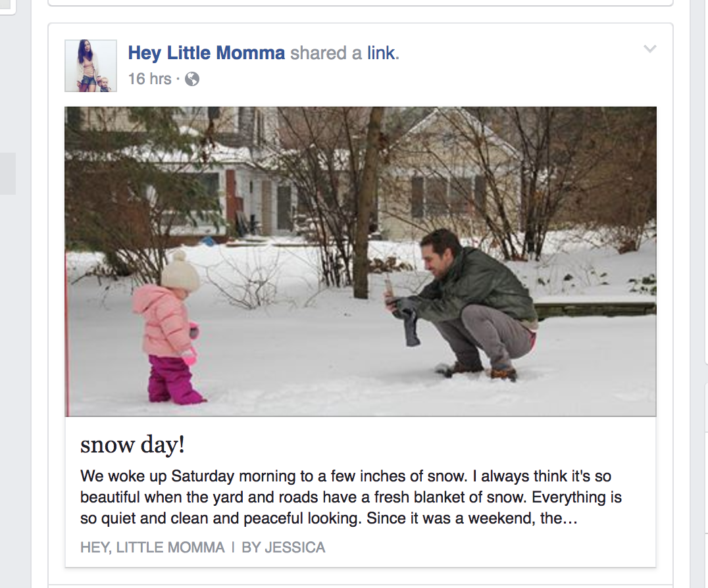Viewport: 708px width, 588px height.
Task: Open the Hey Little Momma profile picture
Action: [x=91, y=66]
